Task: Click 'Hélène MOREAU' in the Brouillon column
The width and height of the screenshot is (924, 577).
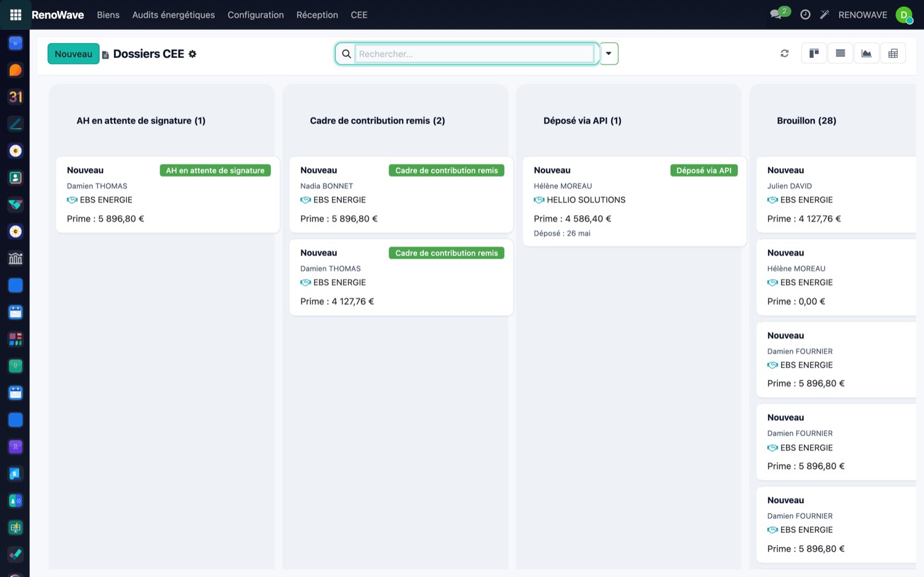Action: (x=796, y=268)
